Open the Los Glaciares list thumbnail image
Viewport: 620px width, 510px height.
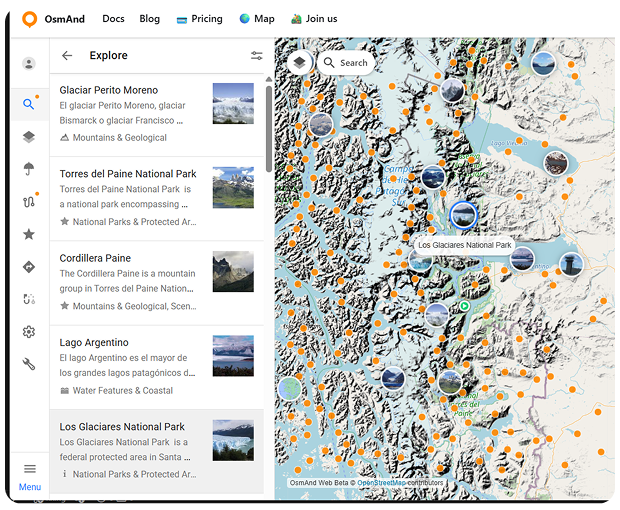tap(233, 440)
